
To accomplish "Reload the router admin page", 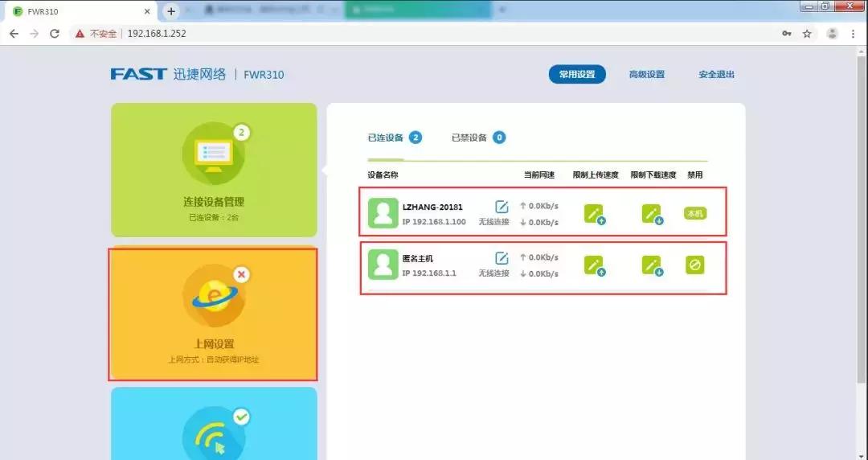I will (x=55, y=34).
